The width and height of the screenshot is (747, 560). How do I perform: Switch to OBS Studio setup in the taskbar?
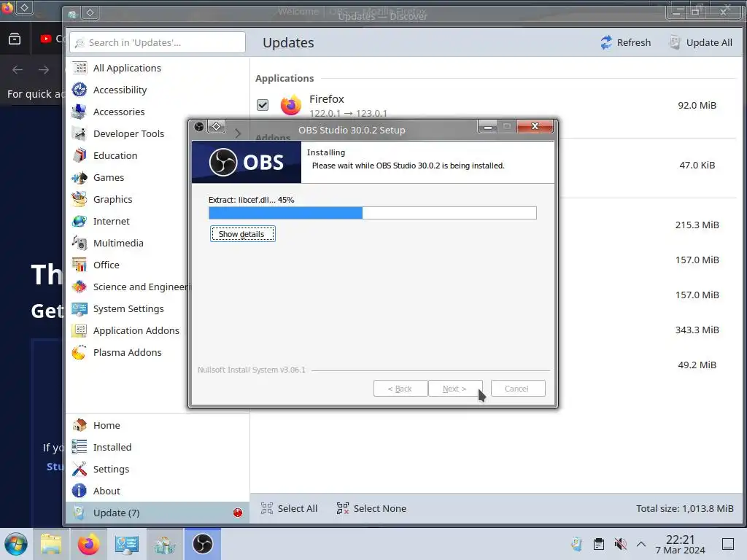(x=203, y=544)
